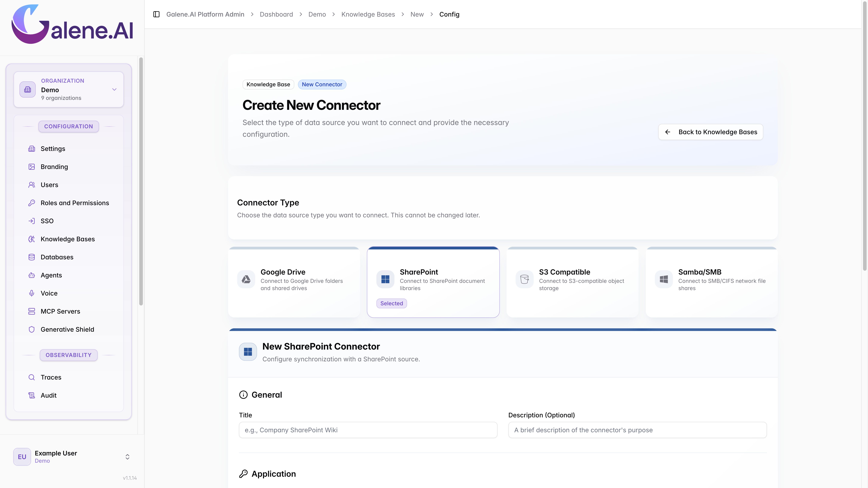868x488 pixels.
Task: Select S3 Compatible connector type
Action: point(572,282)
